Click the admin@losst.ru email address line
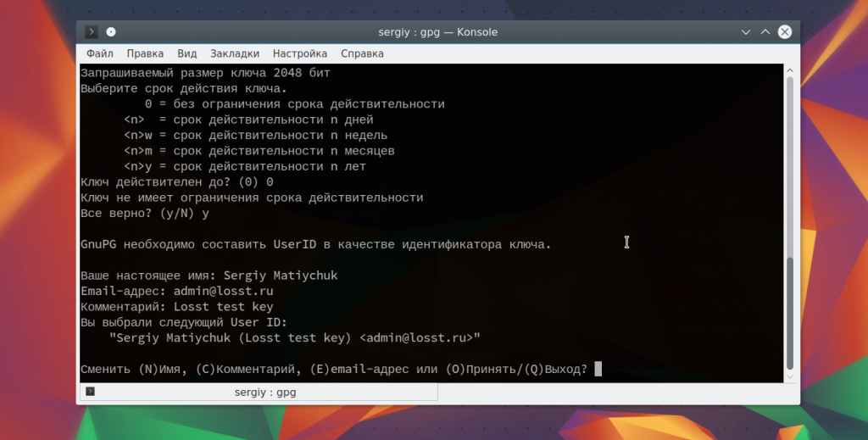Image resolution: width=868 pixels, height=440 pixels. (176, 292)
